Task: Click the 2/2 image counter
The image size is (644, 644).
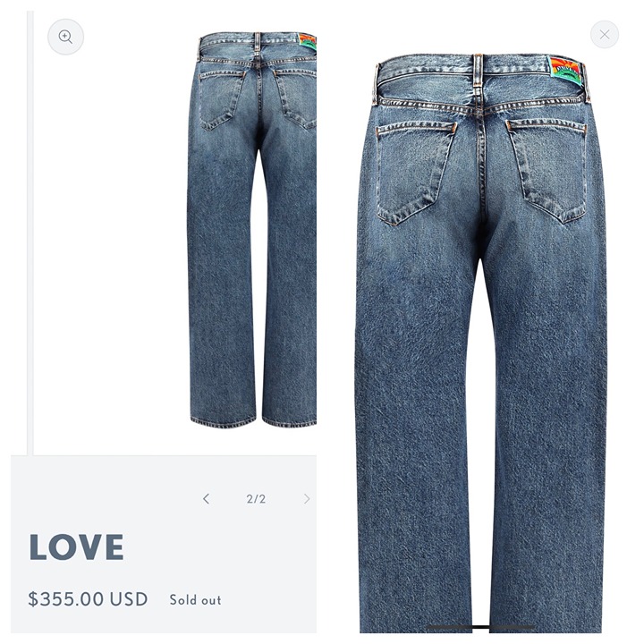Action: 256,499
